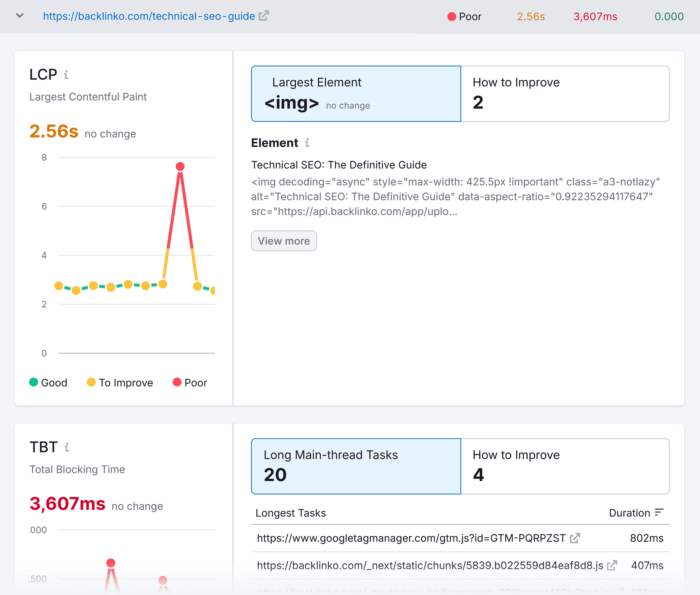Click the Element info icon

coord(307,143)
